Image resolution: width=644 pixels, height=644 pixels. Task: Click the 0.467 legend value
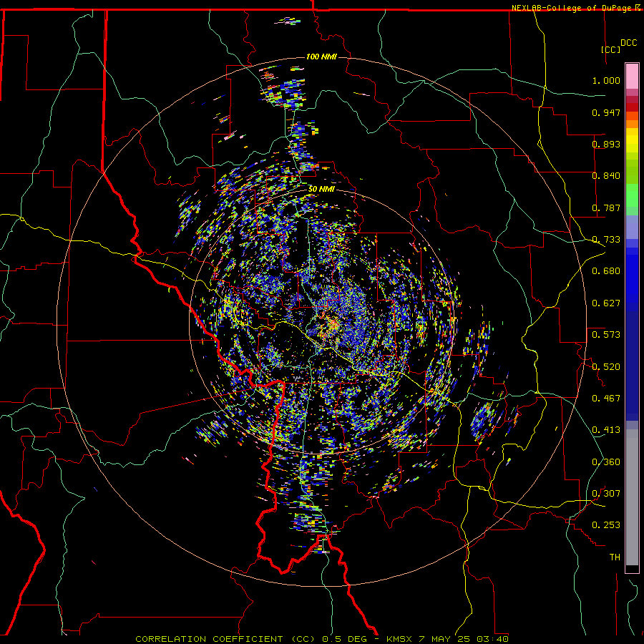pyautogui.click(x=606, y=399)
